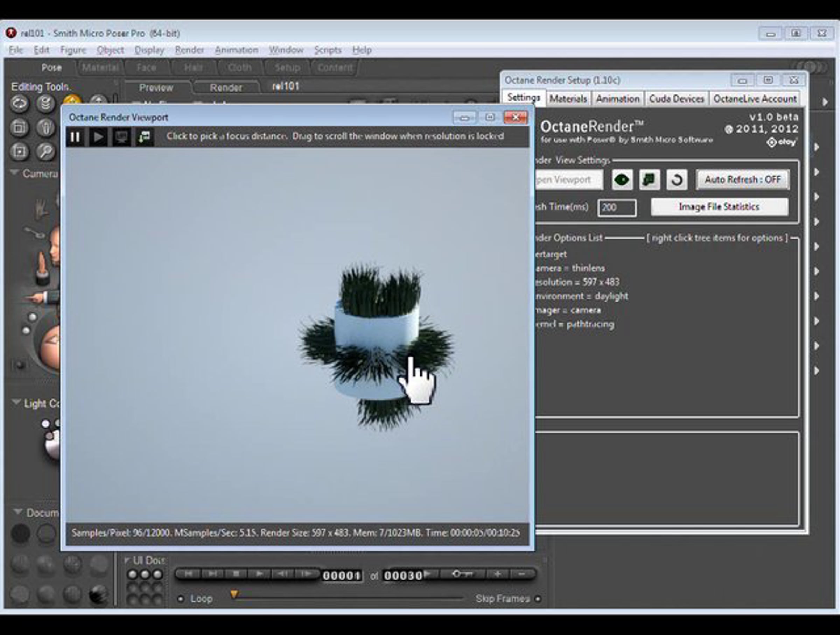Select the Rotate tool in Editing Tools
The height and width of the screenshot is (635, 840).
[19, 103]
